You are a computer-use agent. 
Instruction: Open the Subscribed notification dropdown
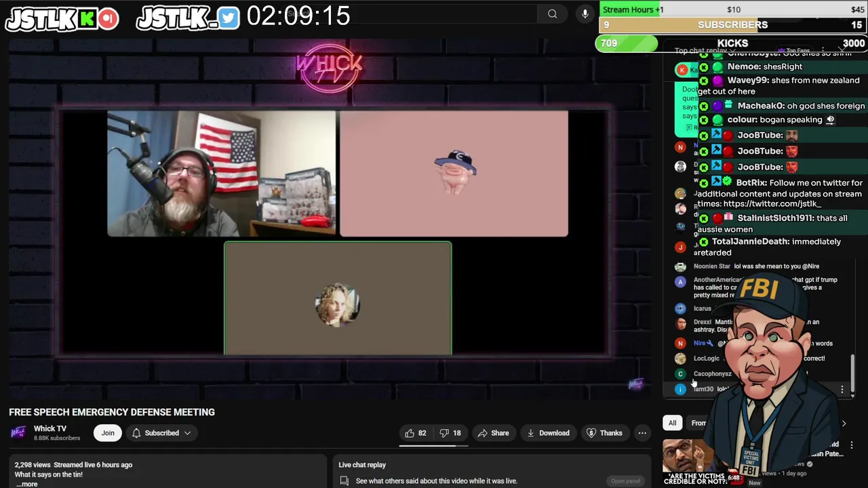(x=162, y=433)
